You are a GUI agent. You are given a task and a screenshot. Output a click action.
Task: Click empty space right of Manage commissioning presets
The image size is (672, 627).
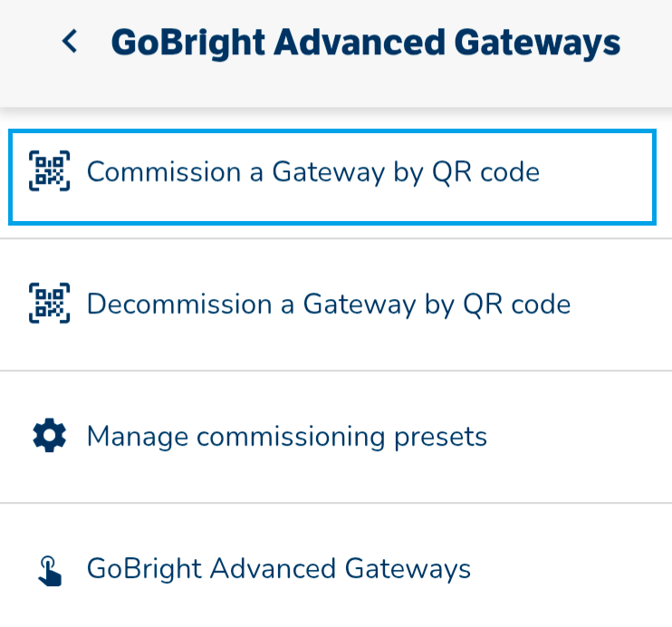(x=579, y=437)
